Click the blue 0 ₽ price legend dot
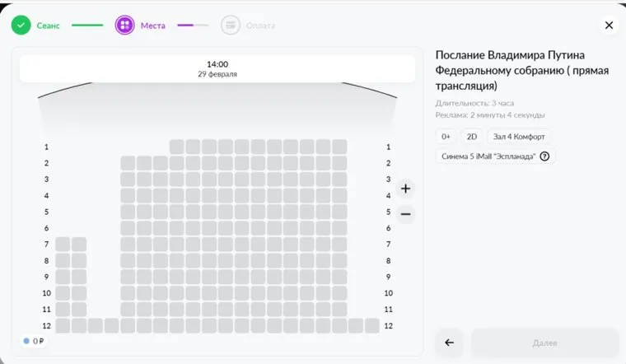Image resolution: width=626 pixels, height=364 pixels. tap(26, 341)
